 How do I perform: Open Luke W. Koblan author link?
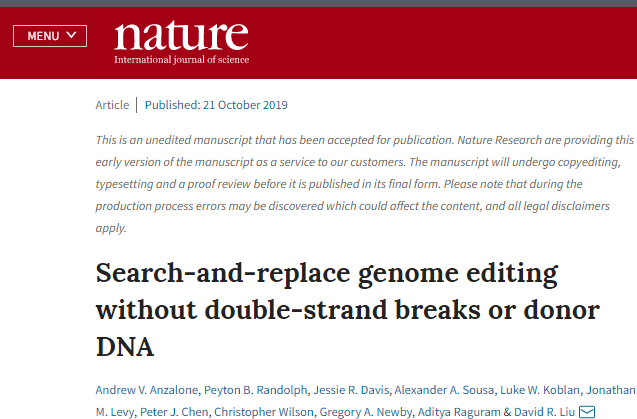pyautogui.click(x=540, y=390)
